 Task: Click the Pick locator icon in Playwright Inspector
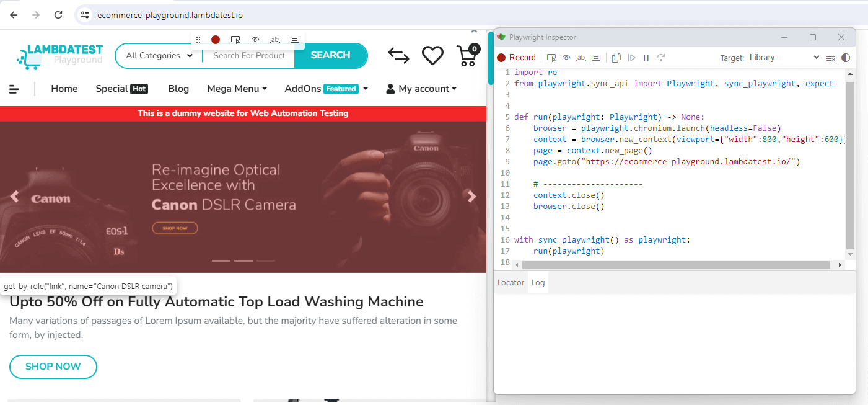[551, 58]
